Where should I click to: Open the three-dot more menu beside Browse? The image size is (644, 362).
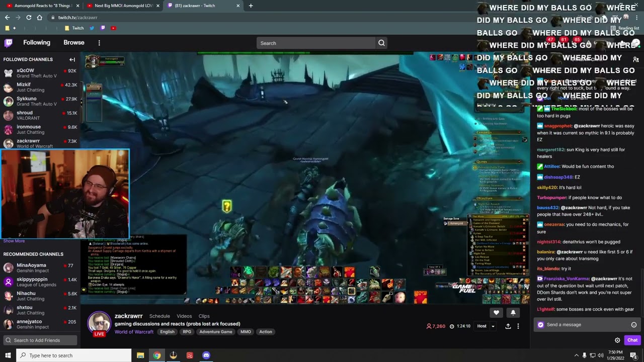99,43
